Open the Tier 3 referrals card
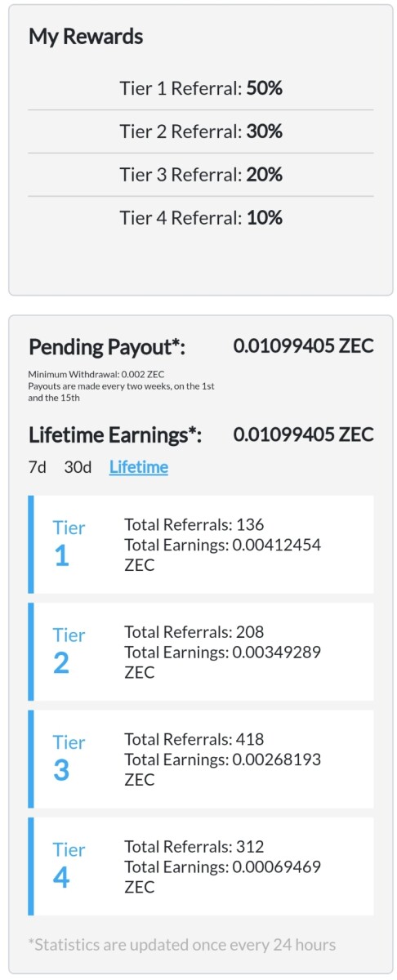The image size is (397, 980). pos(201,759)
